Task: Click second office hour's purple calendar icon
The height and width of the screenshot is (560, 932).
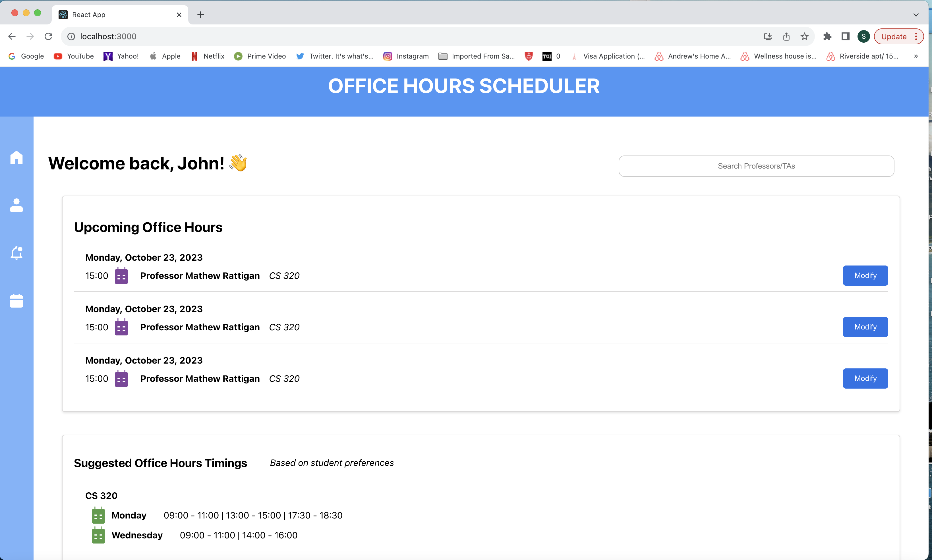Action: 121,327
